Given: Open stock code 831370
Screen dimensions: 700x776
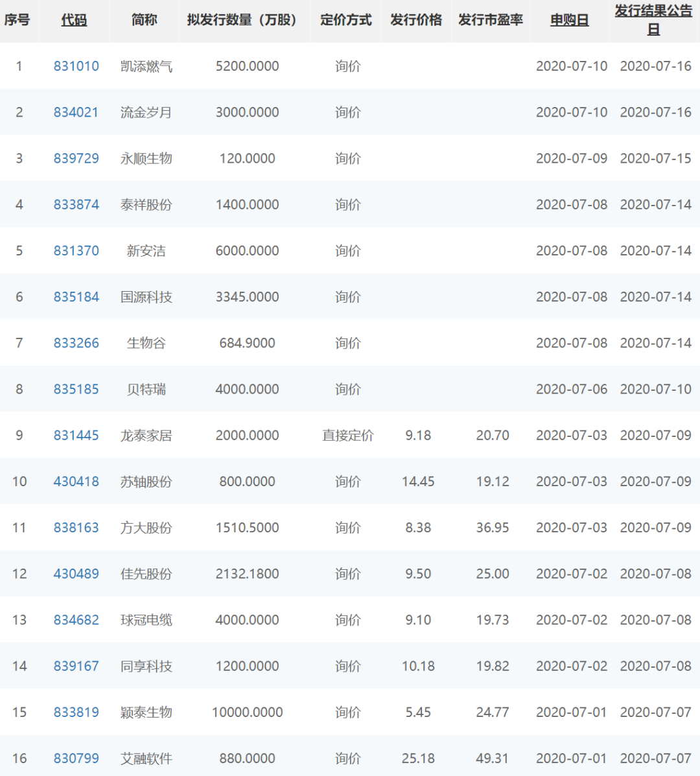Looking at the screenshot, I should 76,251.
